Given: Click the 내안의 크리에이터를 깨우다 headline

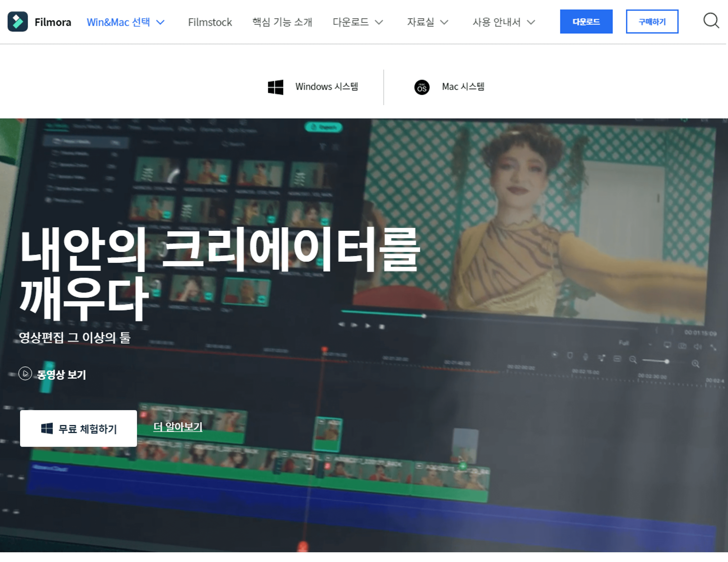Looking at the screenshot, I should click(220, 274).
